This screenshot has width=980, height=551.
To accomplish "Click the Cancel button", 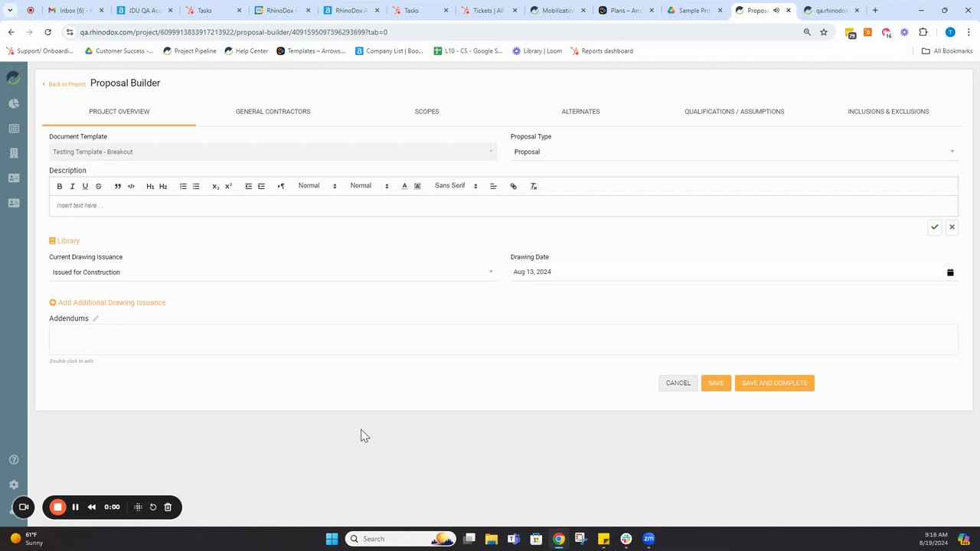I will (x=678, y=383).
